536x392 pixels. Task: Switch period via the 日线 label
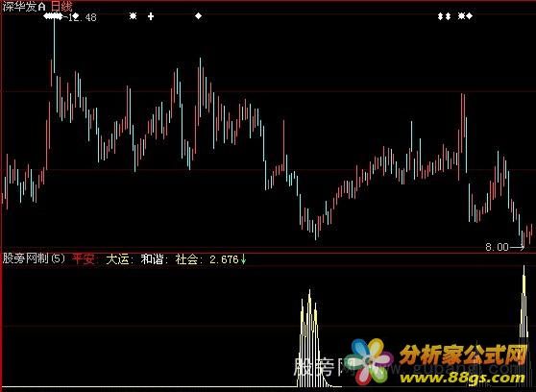tap(61, 6)
